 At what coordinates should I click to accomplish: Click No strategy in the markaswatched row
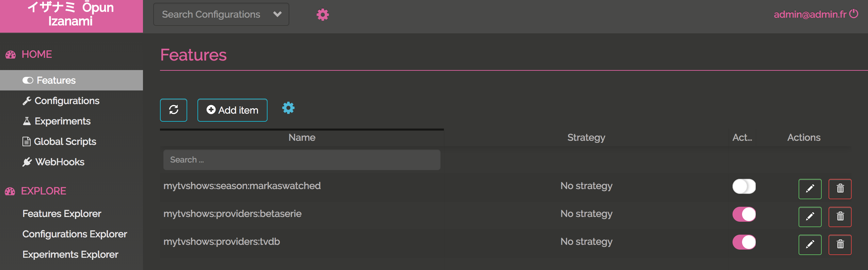coord(586,186)
